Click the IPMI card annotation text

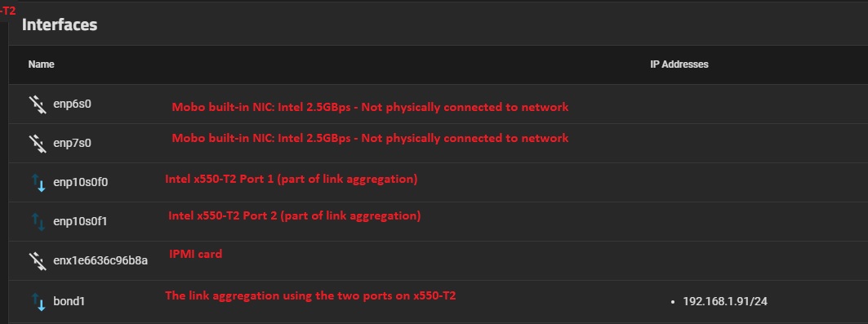(x=195, y=255)
